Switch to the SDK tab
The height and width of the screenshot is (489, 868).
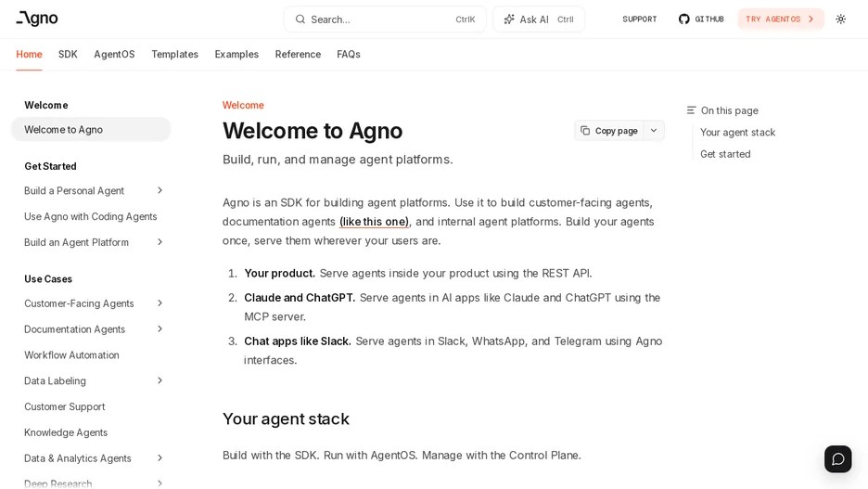(68, 54)
